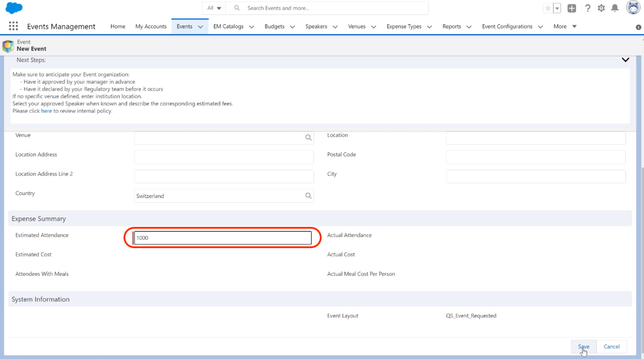Viewport: 644px width, 359px height.
Task: Click the Postal Code input field
Action: click(535, 157)
